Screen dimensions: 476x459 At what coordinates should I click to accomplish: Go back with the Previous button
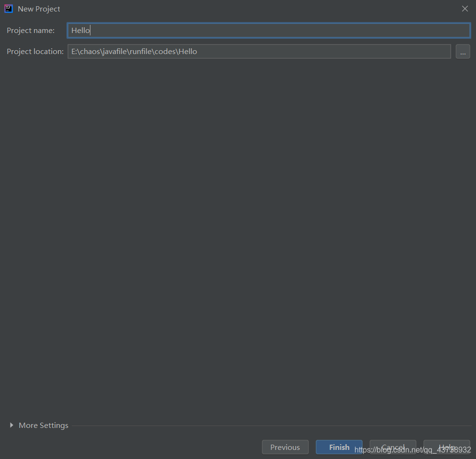(285, 447)
